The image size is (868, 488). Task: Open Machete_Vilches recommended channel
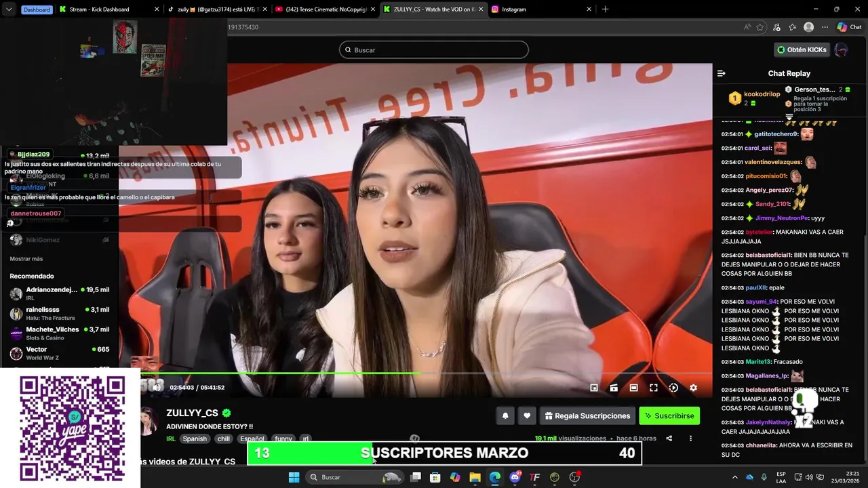pos(60,333)
